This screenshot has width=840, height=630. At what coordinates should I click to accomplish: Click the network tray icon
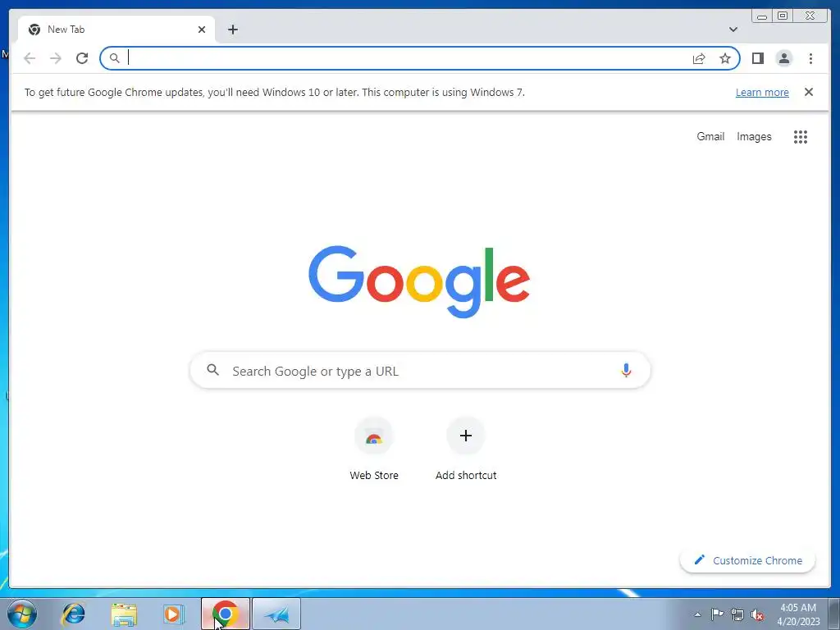(737, 614)
